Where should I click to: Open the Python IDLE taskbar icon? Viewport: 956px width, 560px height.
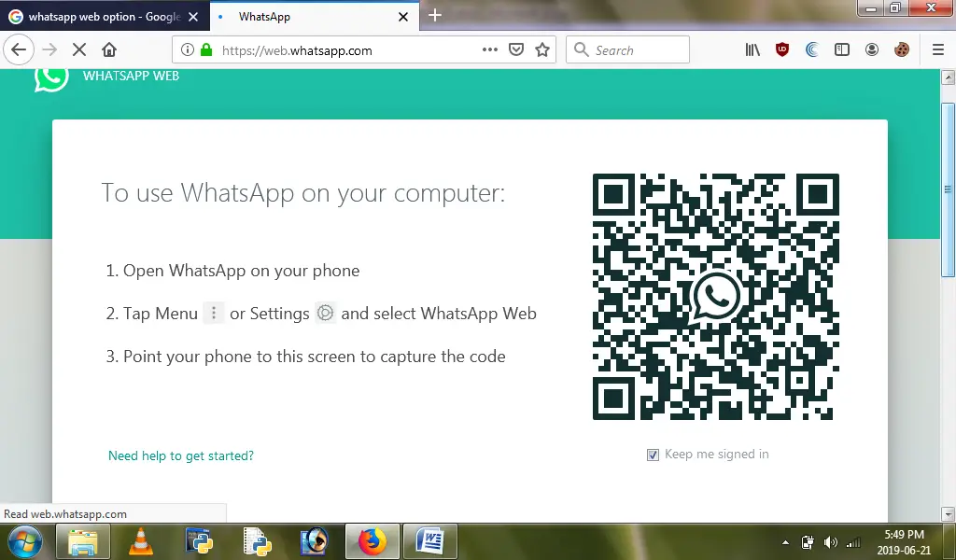tap(200, 541)
